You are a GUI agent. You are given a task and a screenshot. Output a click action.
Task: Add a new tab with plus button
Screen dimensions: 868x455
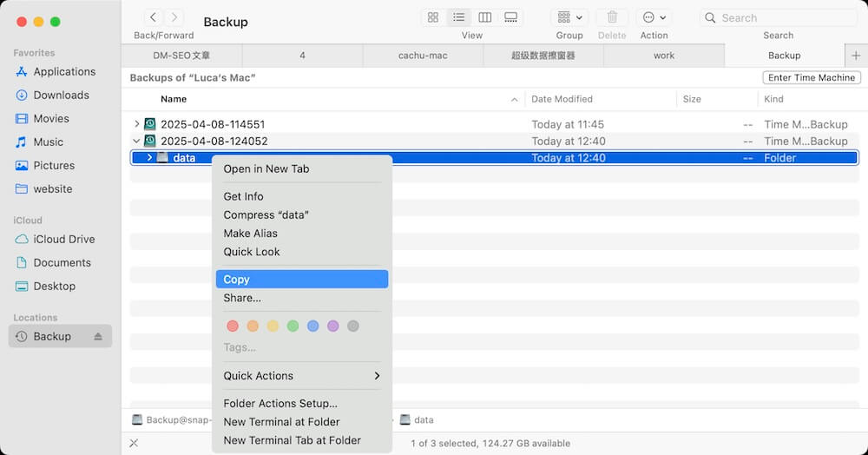(x=856, y=56)
